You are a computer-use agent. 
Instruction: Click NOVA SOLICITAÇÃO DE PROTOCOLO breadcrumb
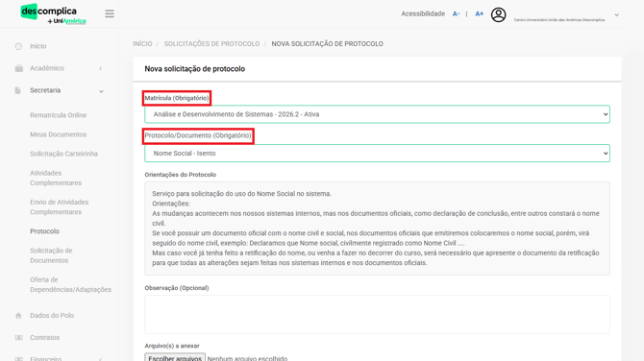328,44
